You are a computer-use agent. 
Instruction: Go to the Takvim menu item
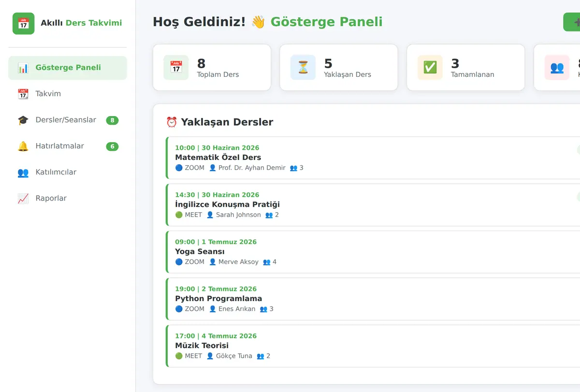(x=68, y=94)
